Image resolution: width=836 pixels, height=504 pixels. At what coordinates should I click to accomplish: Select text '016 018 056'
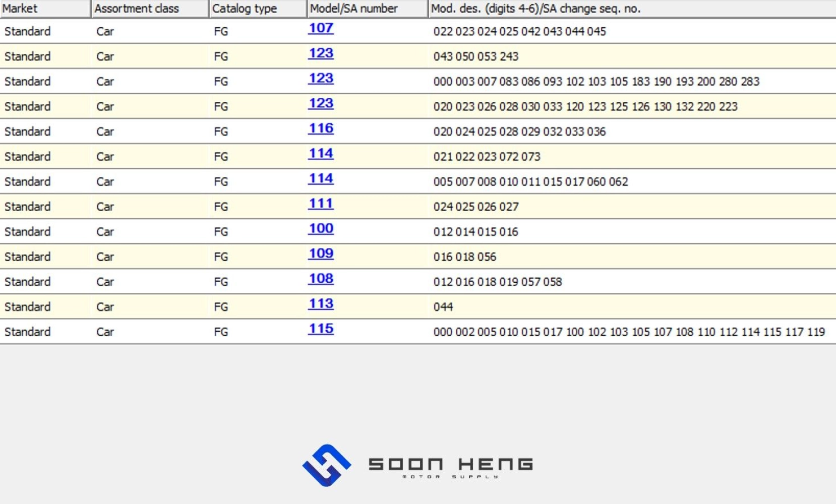coord(464,257)
